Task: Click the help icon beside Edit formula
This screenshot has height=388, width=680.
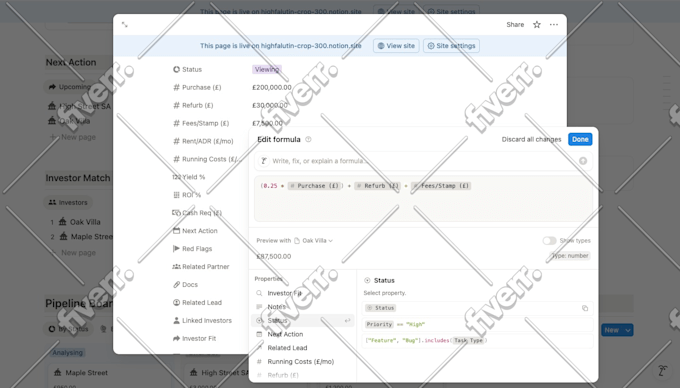Action: coord(308,139)
